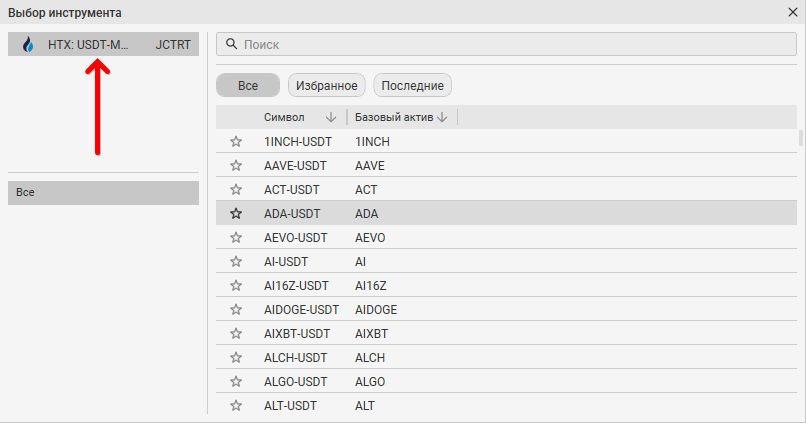Choose the Все category in left panel

[104, 192]
